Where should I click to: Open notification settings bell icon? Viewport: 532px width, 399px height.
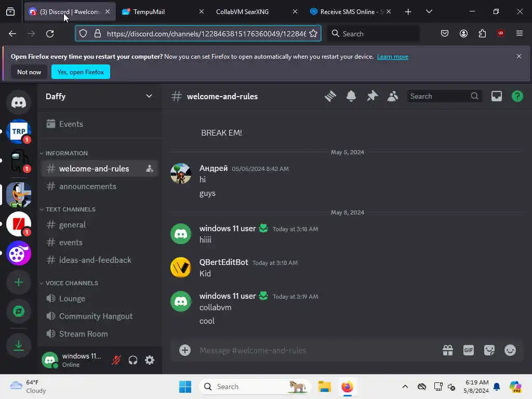click(x=351, y=96)
